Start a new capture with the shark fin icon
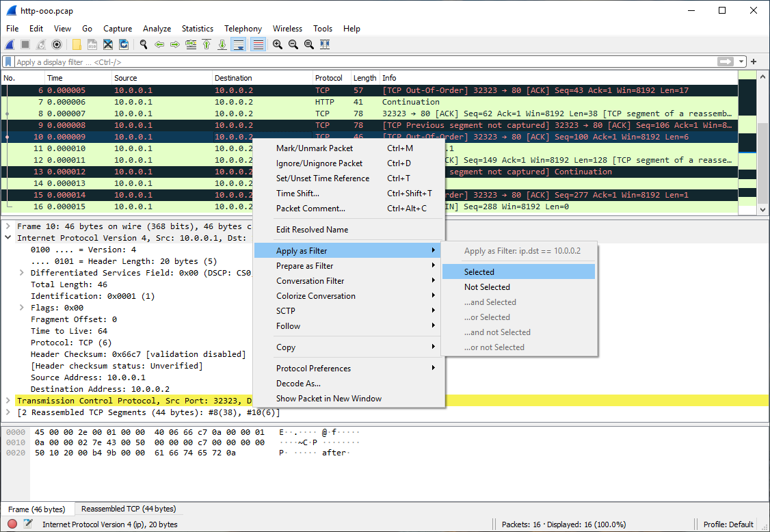Viewport: 770px width, 532px height. coord(9,44)
